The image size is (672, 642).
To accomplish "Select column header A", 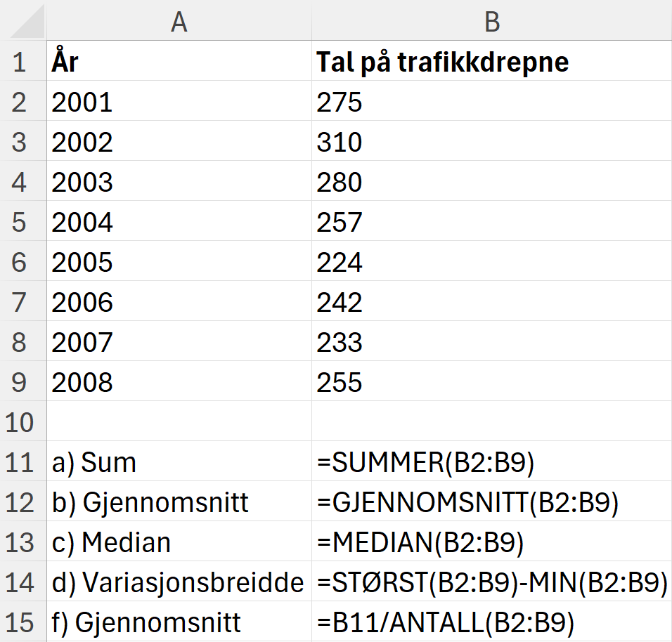I will click(179, 22).
